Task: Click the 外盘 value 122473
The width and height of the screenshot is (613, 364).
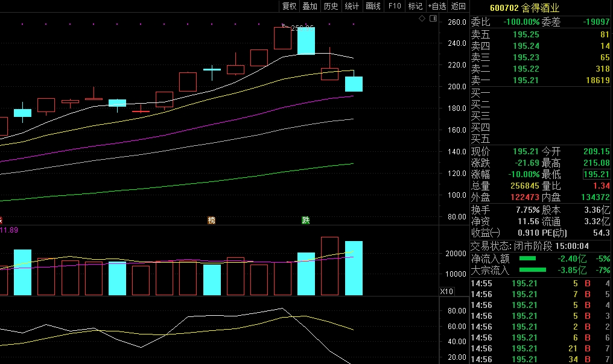Action: [525, 197]
